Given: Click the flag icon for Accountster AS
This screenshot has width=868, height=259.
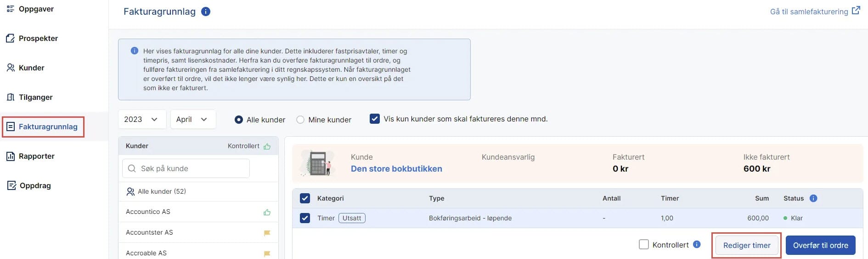Looking at the screenshot, I should (267, 233).
